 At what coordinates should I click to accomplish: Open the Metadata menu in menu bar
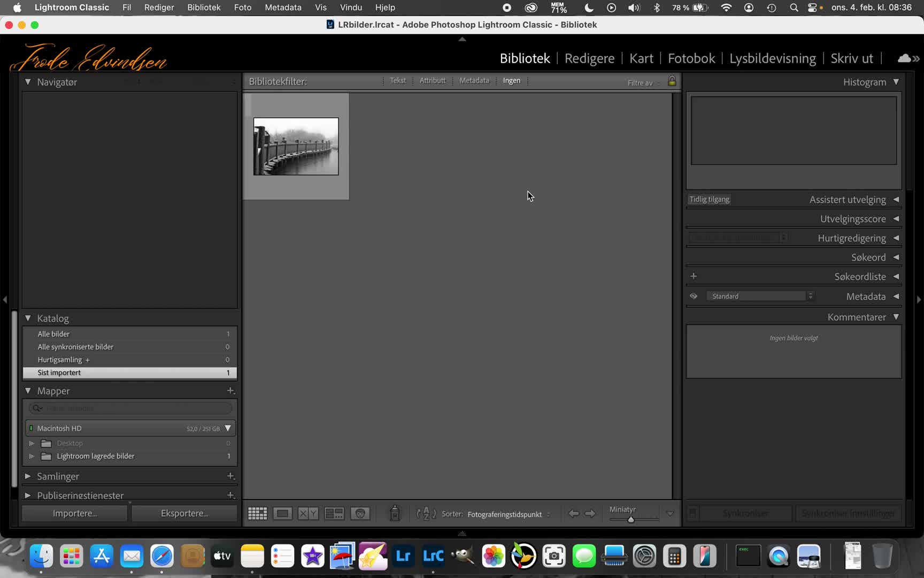pos(283,7)
